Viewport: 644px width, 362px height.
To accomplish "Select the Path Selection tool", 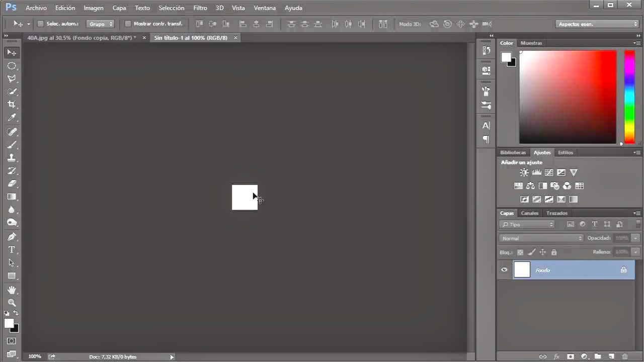I will [x=12, y=263].
